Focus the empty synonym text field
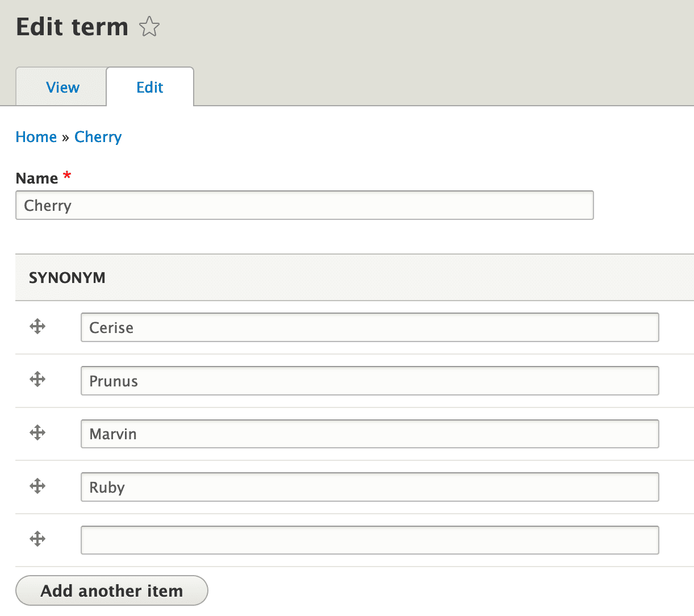The height and width of the screenshot is (616, 694). (370, 540)
